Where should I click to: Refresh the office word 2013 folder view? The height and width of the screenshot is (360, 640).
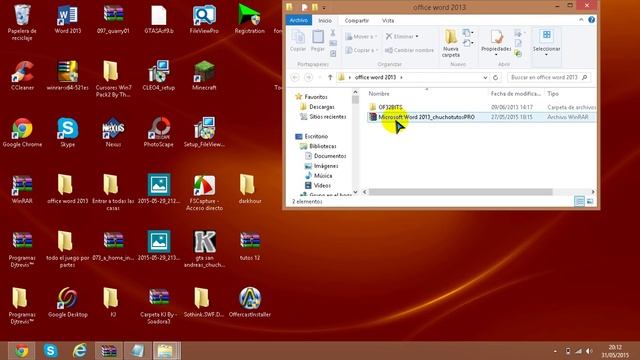496,77
